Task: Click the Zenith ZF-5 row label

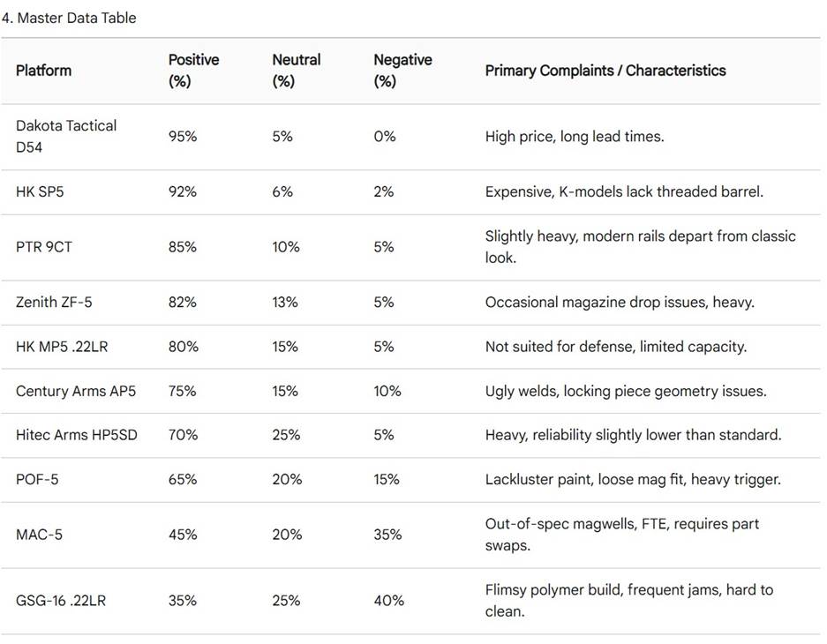Action: [x=54, y=303]
